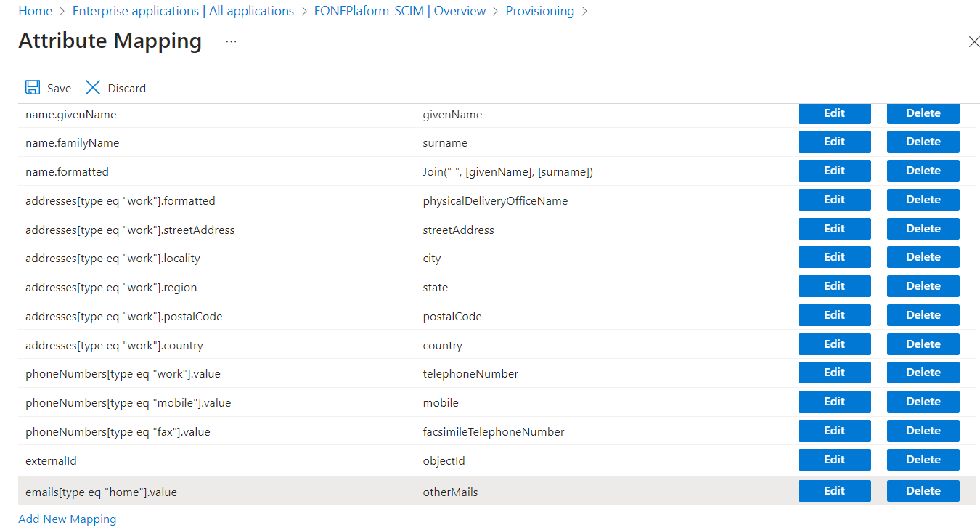Delete the name.familyName mapping

923,142
